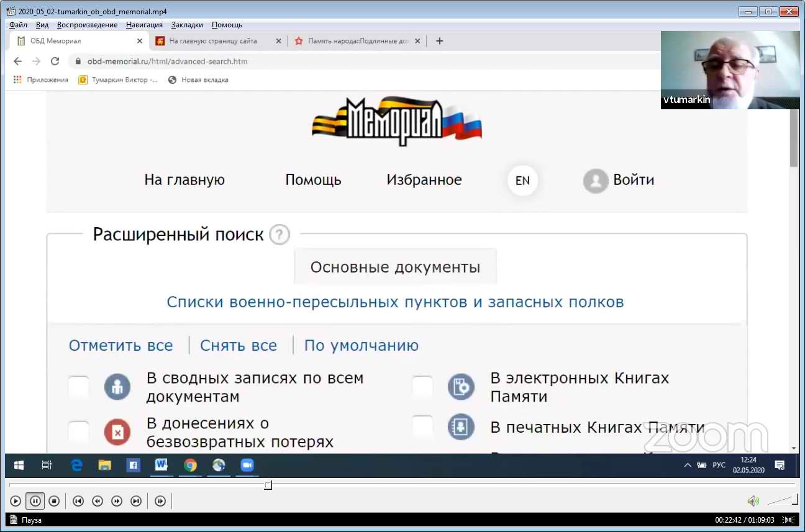Click the skip to next file button
The image size is (805, 532).
point(136,501)
